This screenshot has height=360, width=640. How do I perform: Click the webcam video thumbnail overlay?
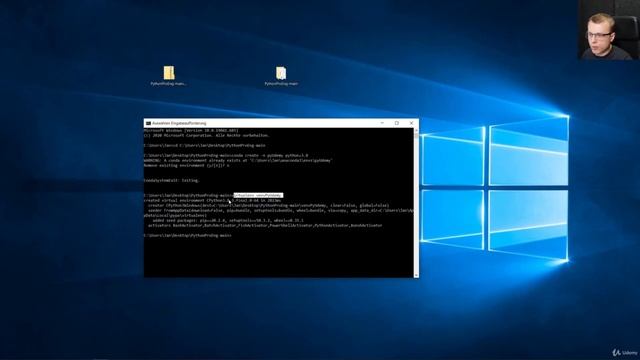609,30
